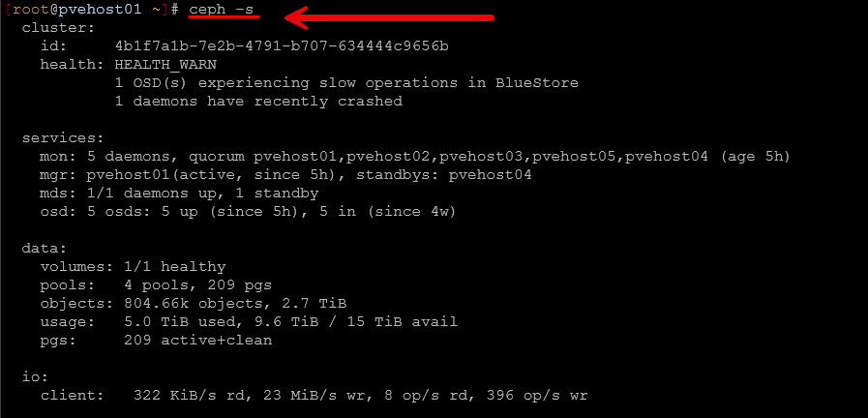Click the pgs "209 active+clean" line
Viewport: 868px width, 418px height.
point(155,341)
